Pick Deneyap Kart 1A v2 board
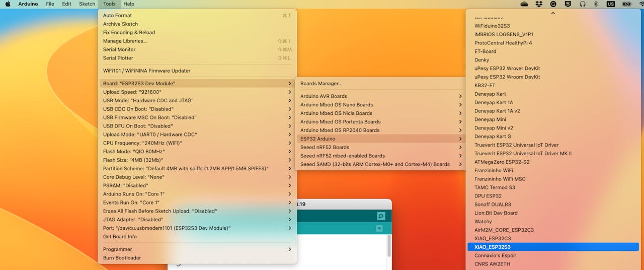644x270 pixels. tap(553, 111)
